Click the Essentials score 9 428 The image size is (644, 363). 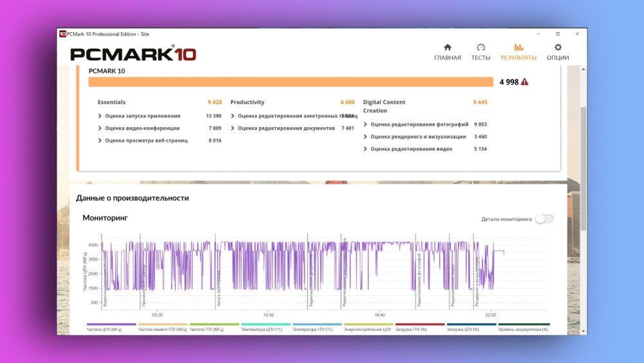(x=214, y=102)
